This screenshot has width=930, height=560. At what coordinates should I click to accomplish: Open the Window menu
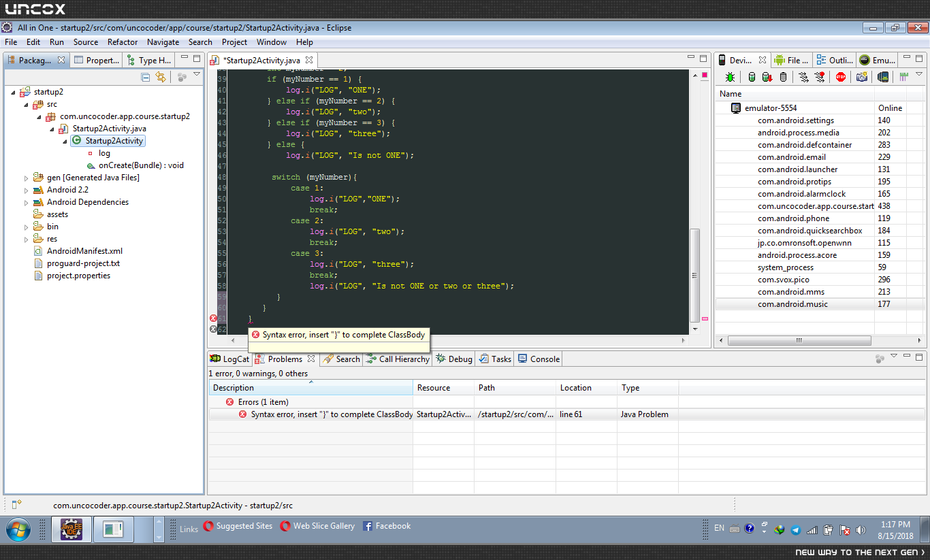pos(272,42)
